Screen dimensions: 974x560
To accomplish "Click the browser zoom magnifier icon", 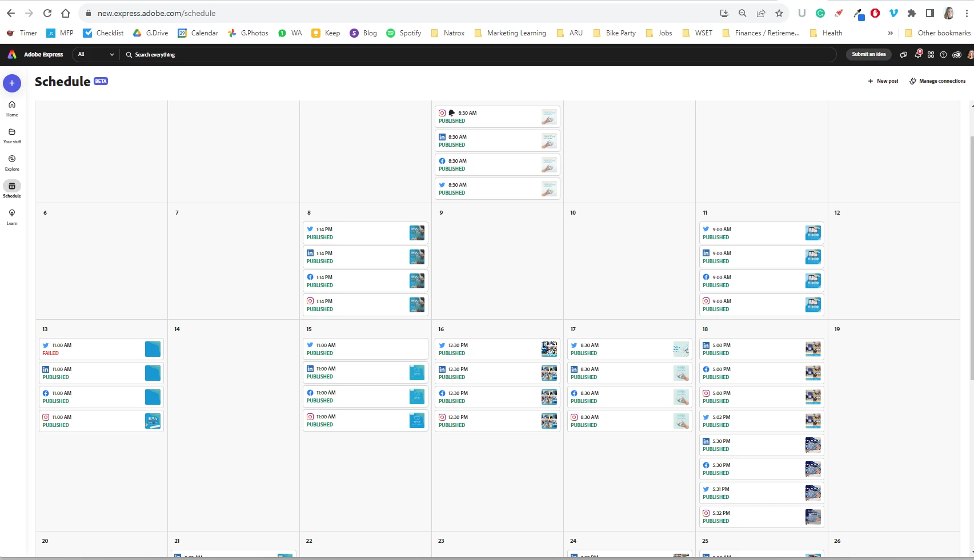I will click(743, 13).
